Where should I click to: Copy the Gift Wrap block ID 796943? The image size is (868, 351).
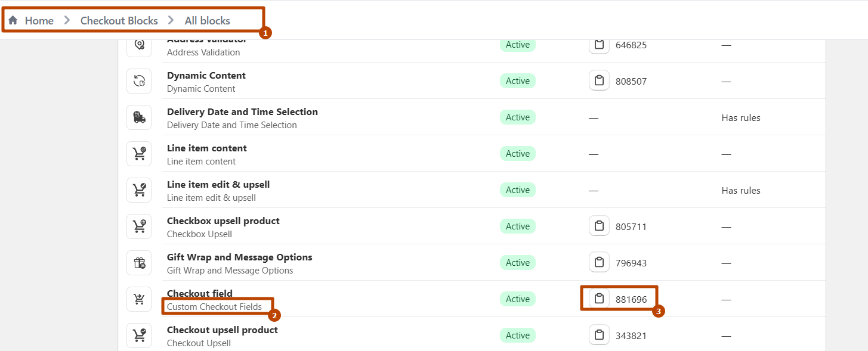click(599, 263)
